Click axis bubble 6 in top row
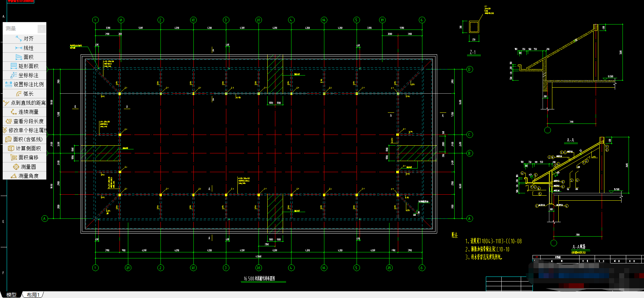 coord(422,20)
